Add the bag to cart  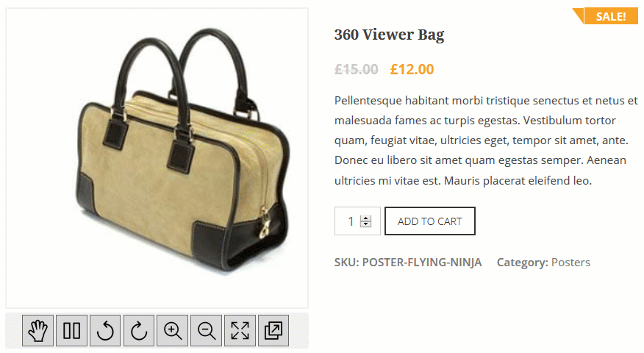coord(429,221)
